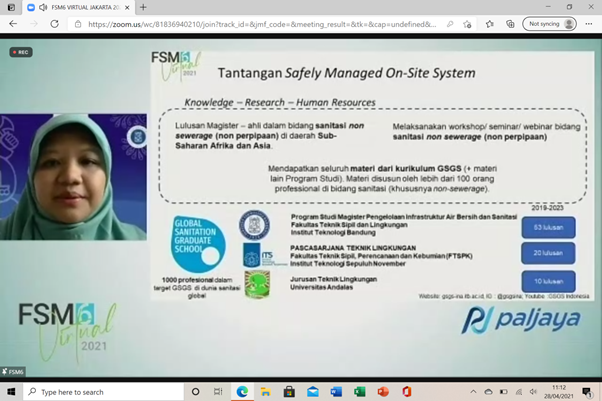This screenshot has height=401, width=602.
Task: Click the battery tray icon
Action: 503,392
